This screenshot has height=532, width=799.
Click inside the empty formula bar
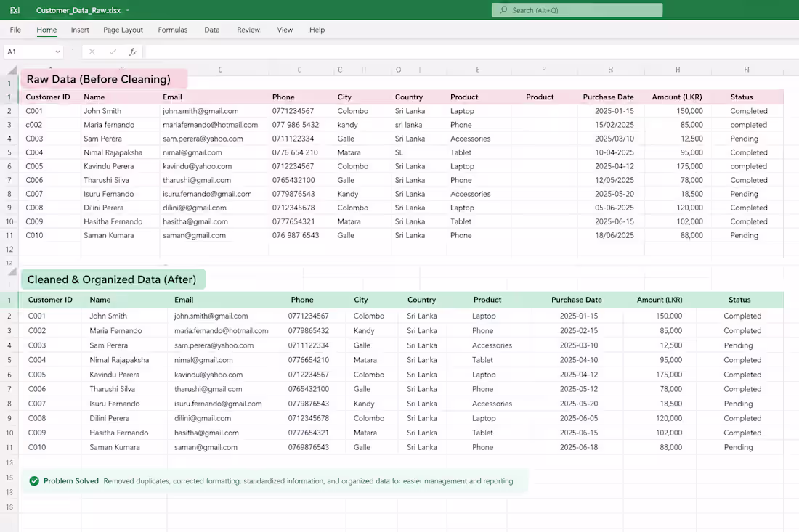471,52
